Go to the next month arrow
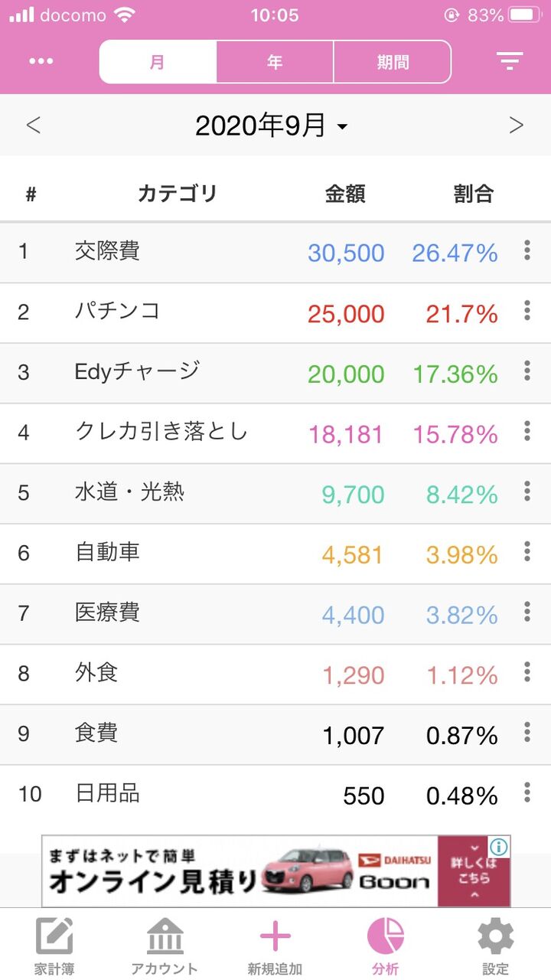This screenshot has height=980, width=551. click(x=517, y=126)
